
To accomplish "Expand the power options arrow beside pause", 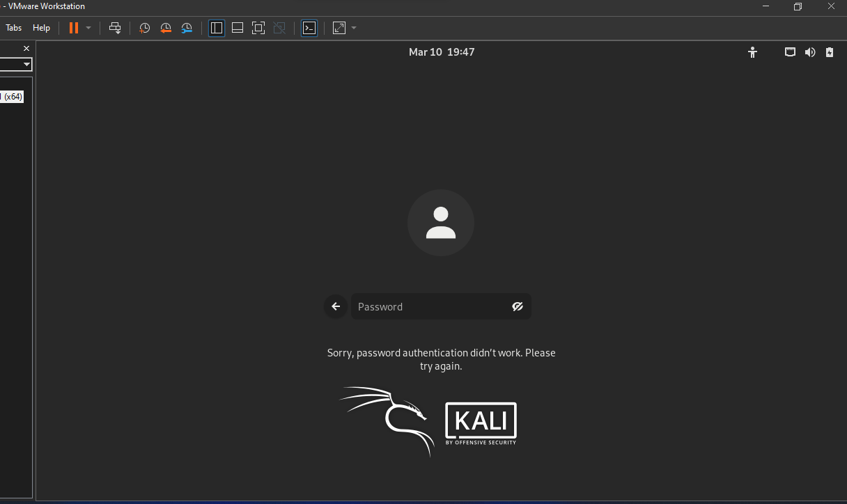I will [x=88, y=28].
